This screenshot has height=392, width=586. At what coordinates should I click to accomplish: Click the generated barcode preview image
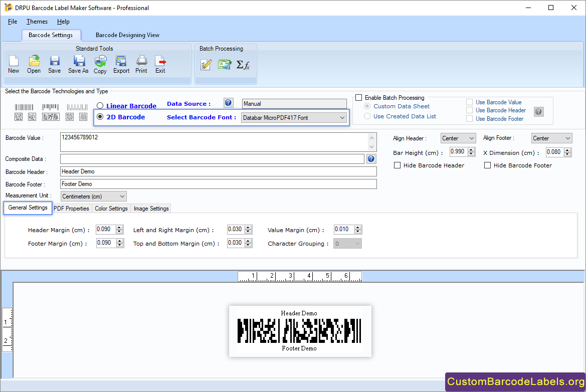[299, 331]
